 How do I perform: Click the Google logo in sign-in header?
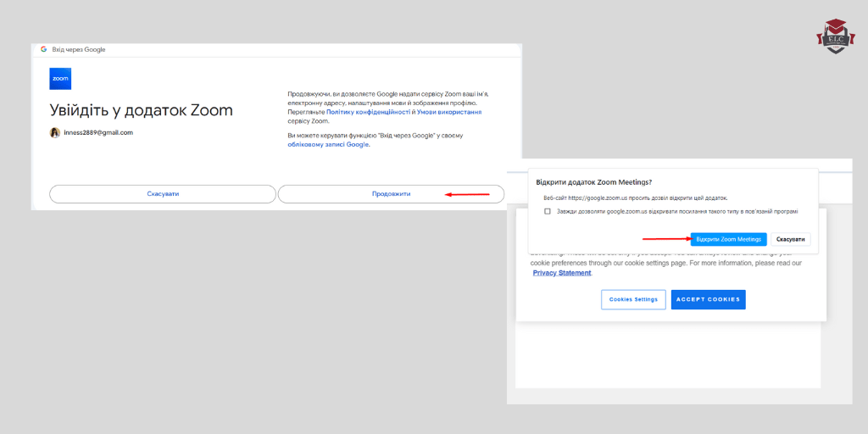pyautogui.click(x=44, y=49)
